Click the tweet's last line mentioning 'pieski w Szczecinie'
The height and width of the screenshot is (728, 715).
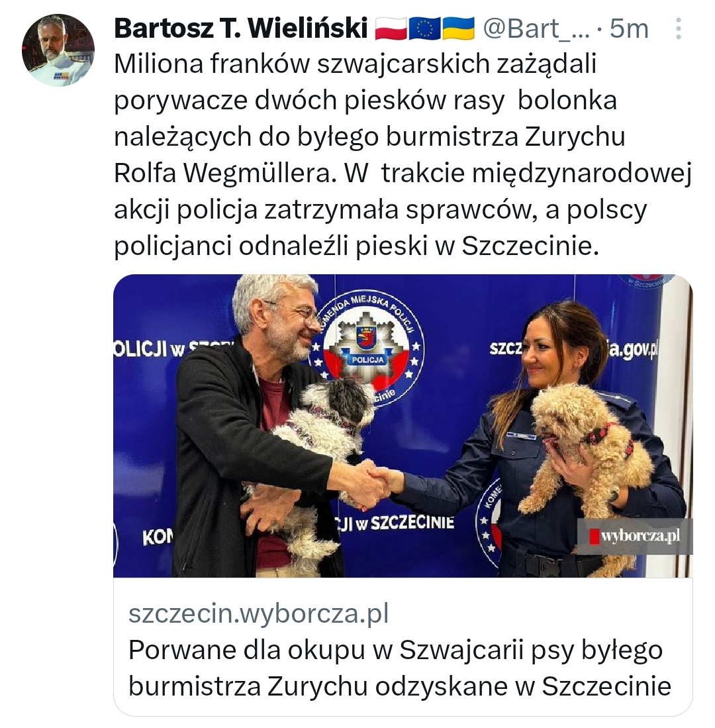pyautogui.click(x=356, y=246)
